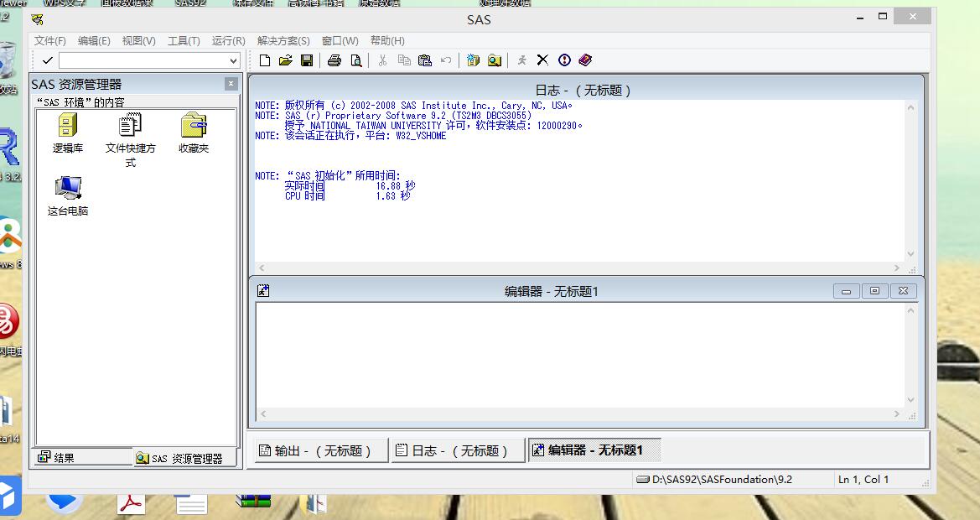Expand the command box dropdown arrow
The image size is (980, 520).
[x=233, y=61]
